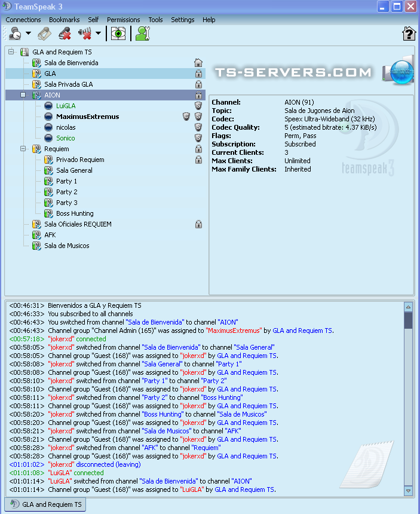
Task: Click the channel admin badge icon beside MaximusExtremus
Action: [186, 117]
